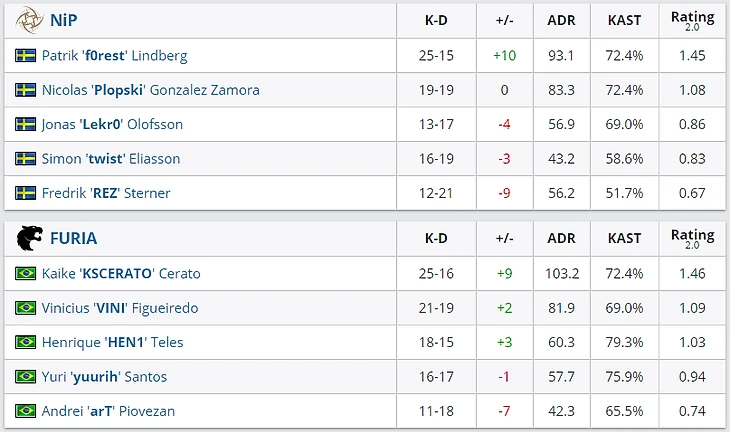
Task: Open Vinicius 'VINI' Figueiredo's profile
Action: pos(120,308)
